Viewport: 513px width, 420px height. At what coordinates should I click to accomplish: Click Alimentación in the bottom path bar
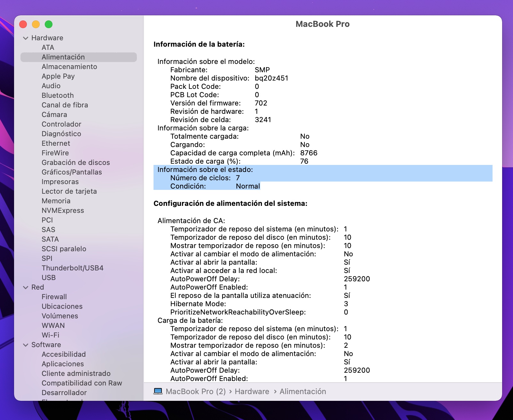(x=303, y=391)
